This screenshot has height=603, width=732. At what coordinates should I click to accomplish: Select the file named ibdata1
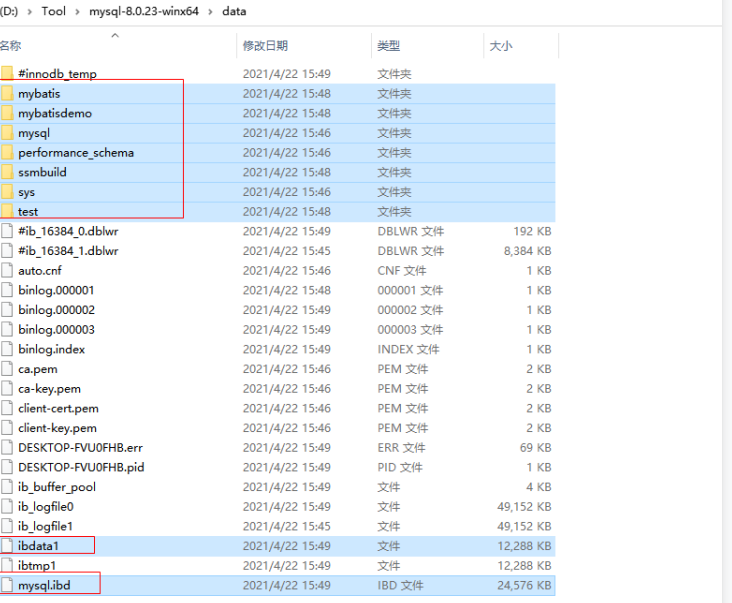tap(38, 546)
